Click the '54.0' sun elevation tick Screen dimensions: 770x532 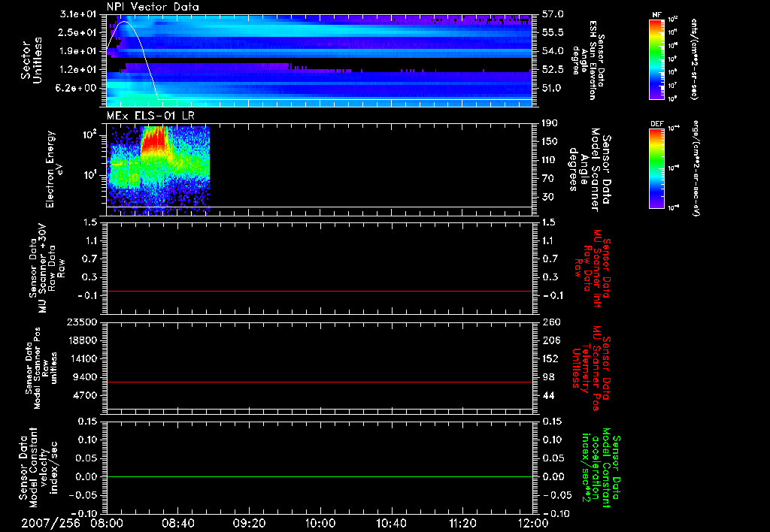[553, 51]
